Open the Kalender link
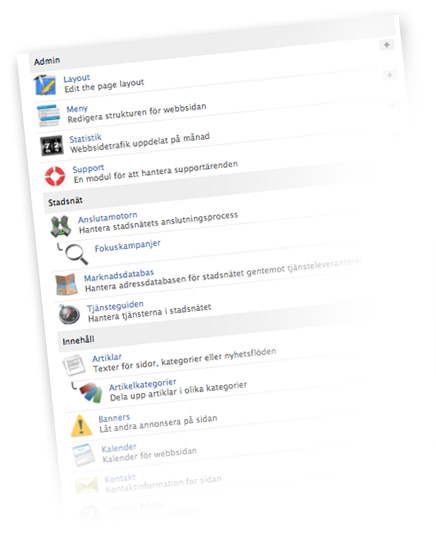Image resolution: width=436 pixels, height=535 pixels. click(x=119, y=448)
